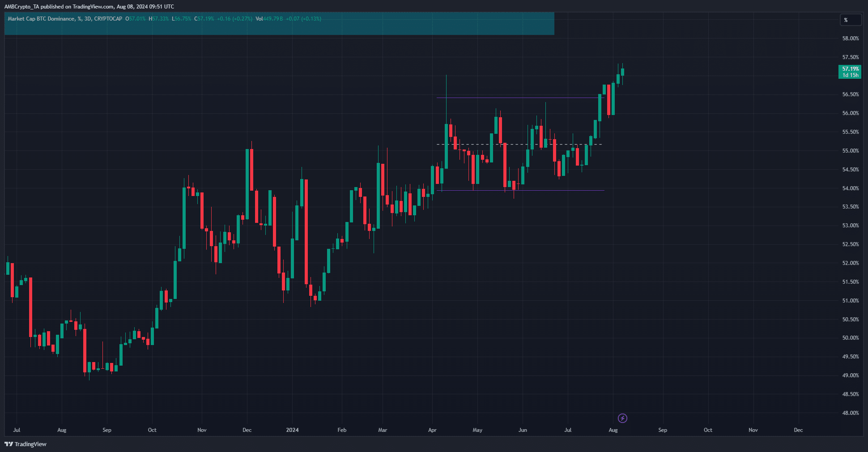
Task: Click the 53.00% price axis label
Action: tap(850, 226)
